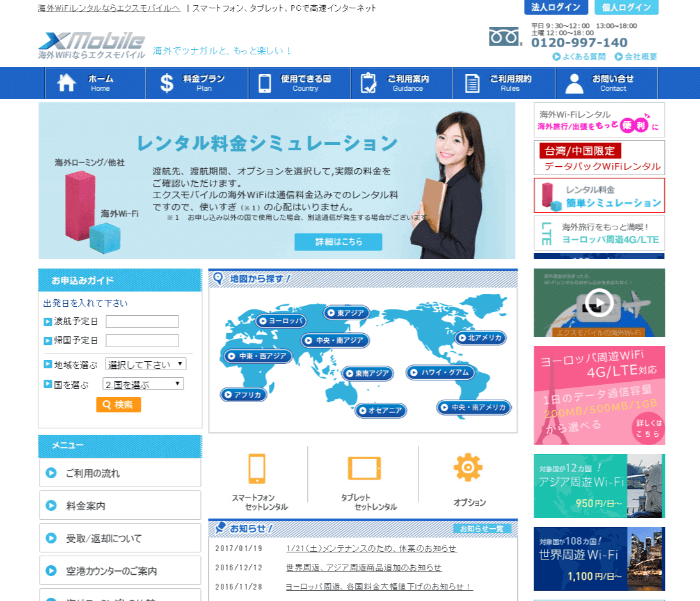Click the tablet set rental icon
The width and height of the screenshot is (700, 601).
364,468
